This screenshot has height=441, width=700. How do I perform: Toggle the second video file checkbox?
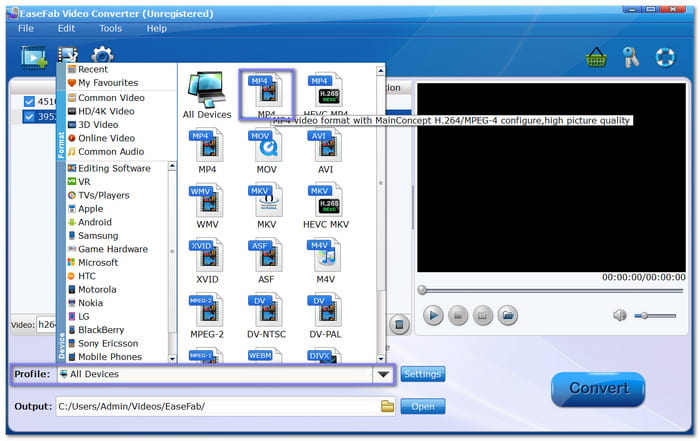(x=29, y=116)
